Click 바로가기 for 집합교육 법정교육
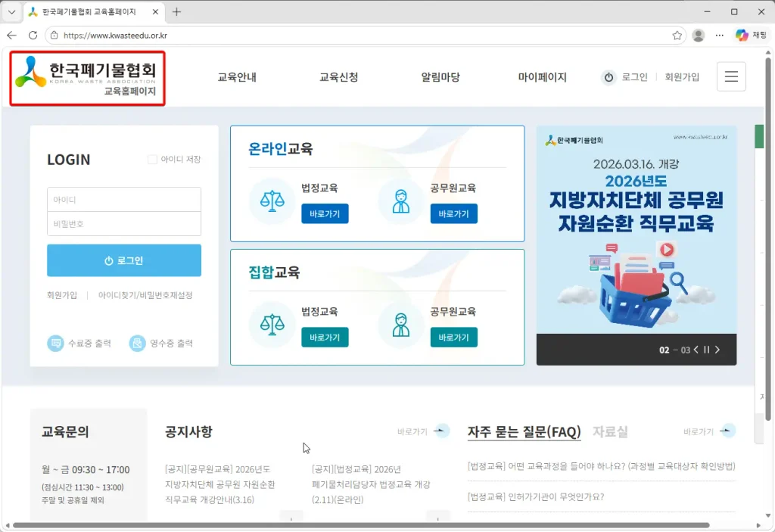 coord(325,338)
